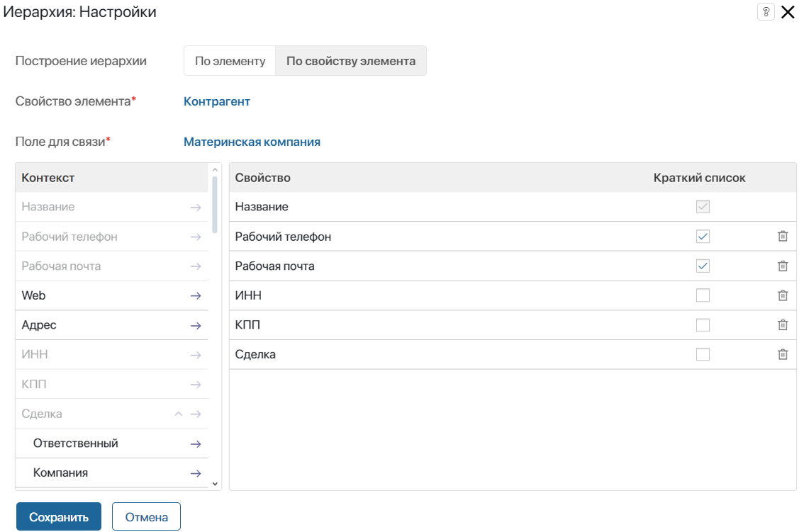Click the Название row in the properties table

(x=513, y=207)
